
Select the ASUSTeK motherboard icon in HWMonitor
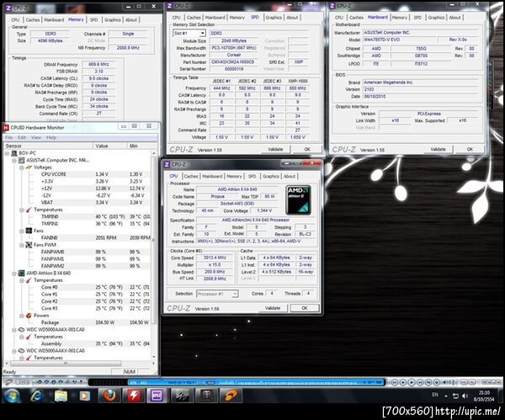[21, 161]
